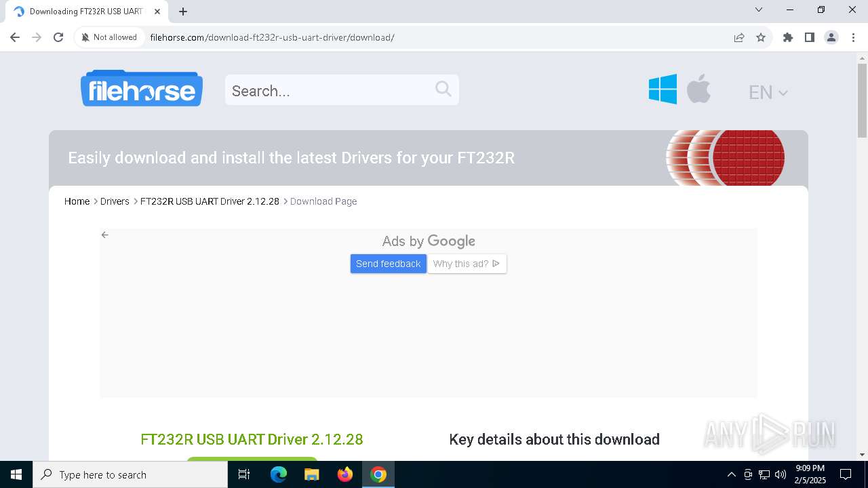Open a new browser tab
Viewport: 868px width, 488px height.
[x=183, y=12]
